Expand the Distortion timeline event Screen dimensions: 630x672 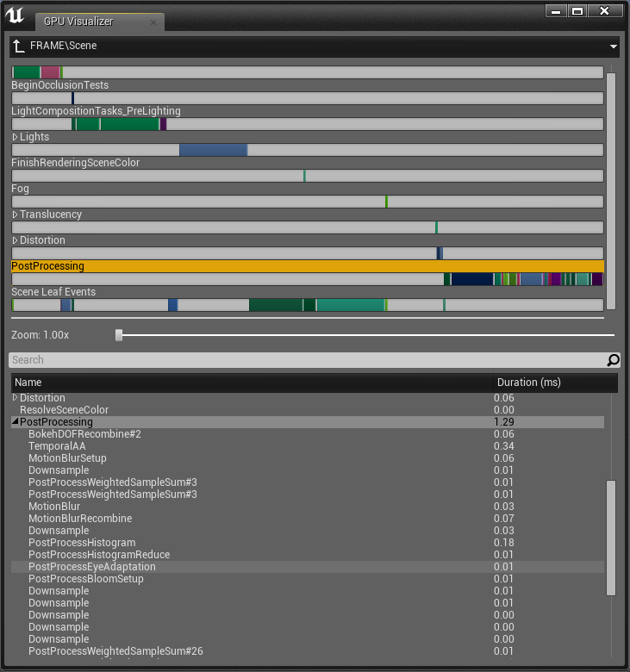pos(15,240)
